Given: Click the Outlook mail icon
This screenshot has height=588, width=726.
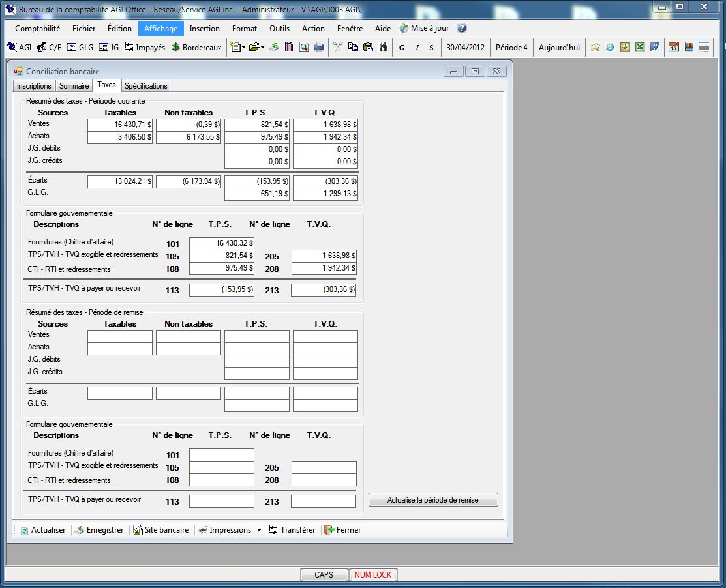Looking at the screenshot, I should tap(625, 47).
